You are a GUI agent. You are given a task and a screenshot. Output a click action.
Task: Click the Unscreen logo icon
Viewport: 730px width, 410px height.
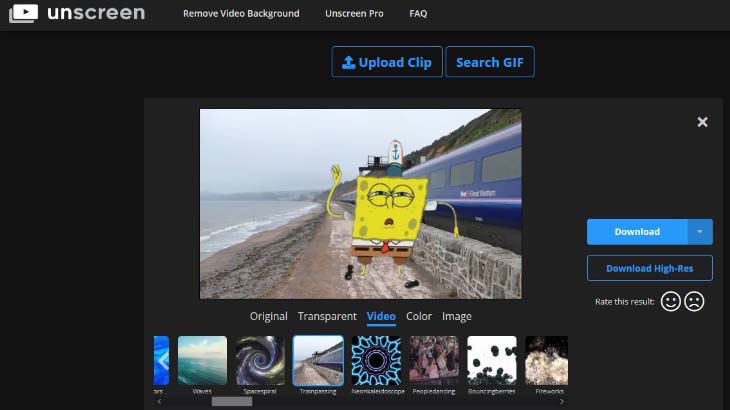(x=23, y=13)
